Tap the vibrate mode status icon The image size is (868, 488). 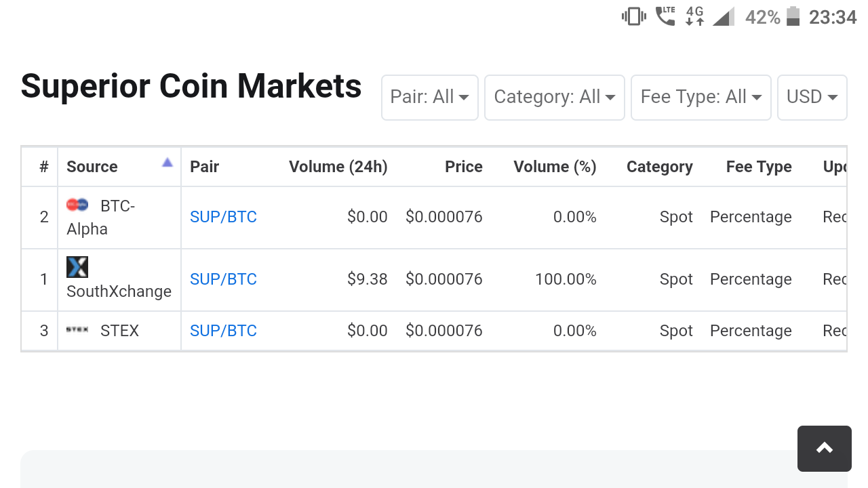(633, 16)
